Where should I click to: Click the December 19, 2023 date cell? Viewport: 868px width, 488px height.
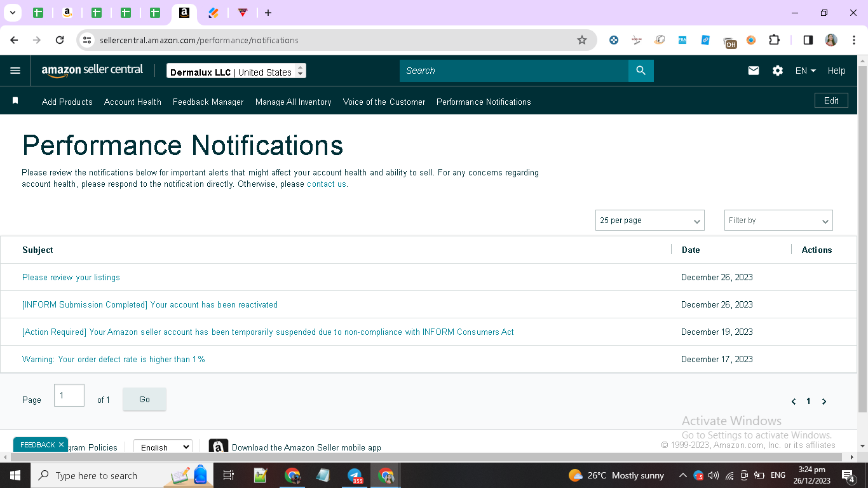tap(717, 332)
